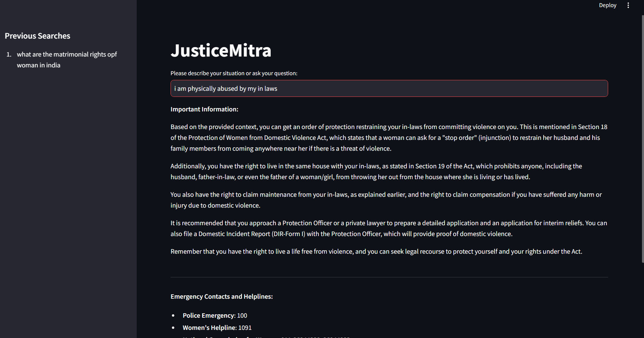Select the Police Emergency: 100 entry
This screenshot has width=644, height=338.
215,316
